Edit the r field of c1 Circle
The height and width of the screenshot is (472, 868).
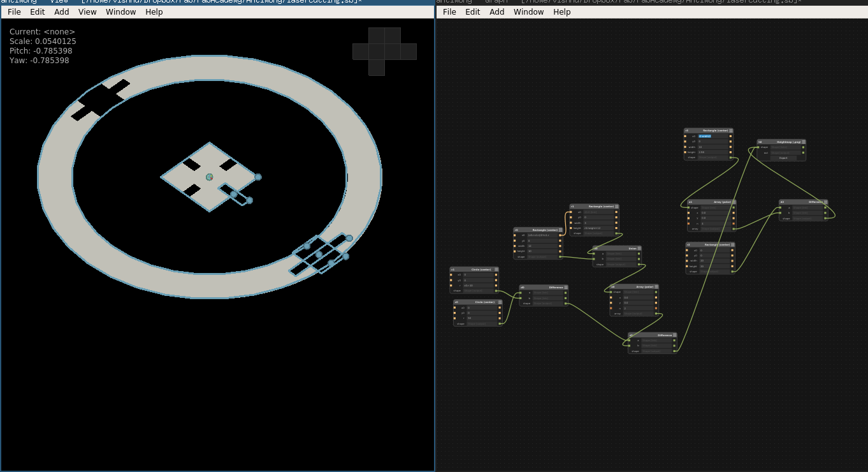478,286
